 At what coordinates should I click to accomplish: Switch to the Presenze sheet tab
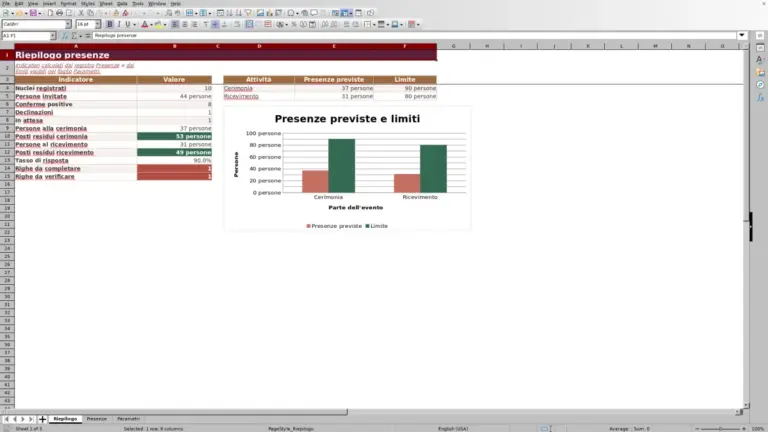click(96, 419)
